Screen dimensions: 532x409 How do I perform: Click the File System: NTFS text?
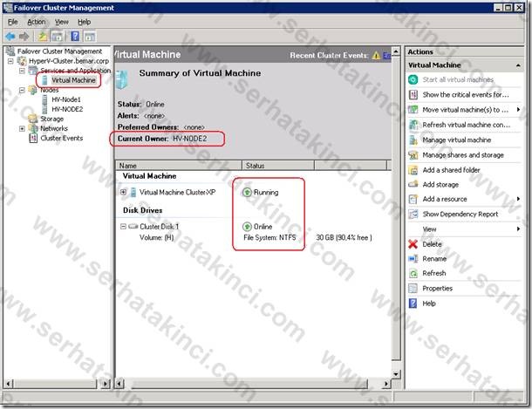click(x=269, y=237)
